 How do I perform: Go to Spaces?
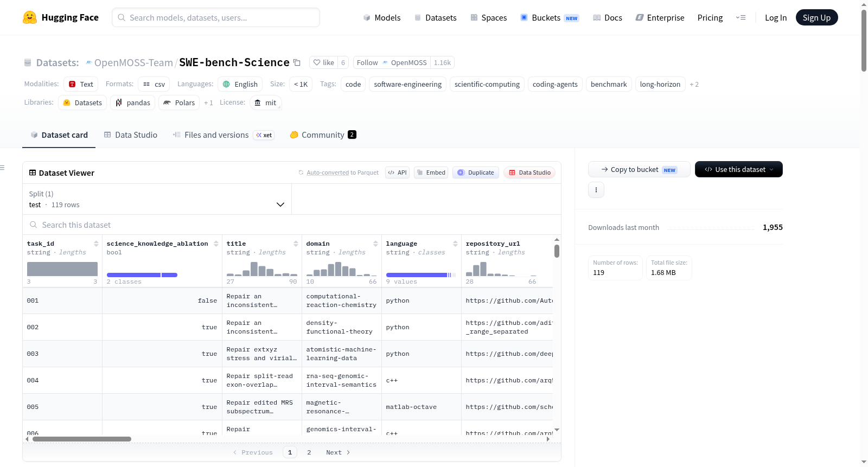click(x=489, y=17)
